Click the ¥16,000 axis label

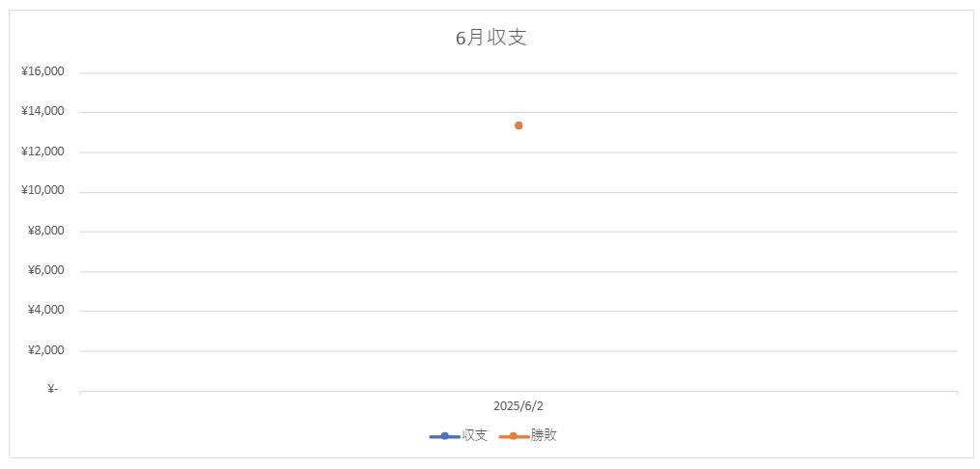pos(42,71)
